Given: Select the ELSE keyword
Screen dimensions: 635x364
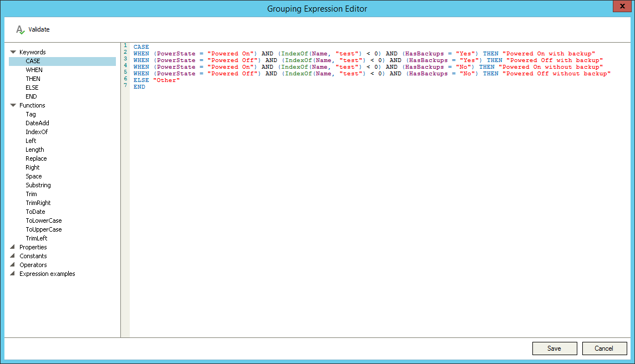Looking at the screenshot, I should [33, 88].
